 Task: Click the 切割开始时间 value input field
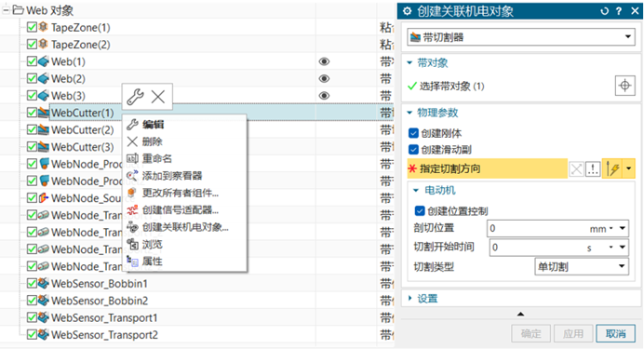[538, 248]
